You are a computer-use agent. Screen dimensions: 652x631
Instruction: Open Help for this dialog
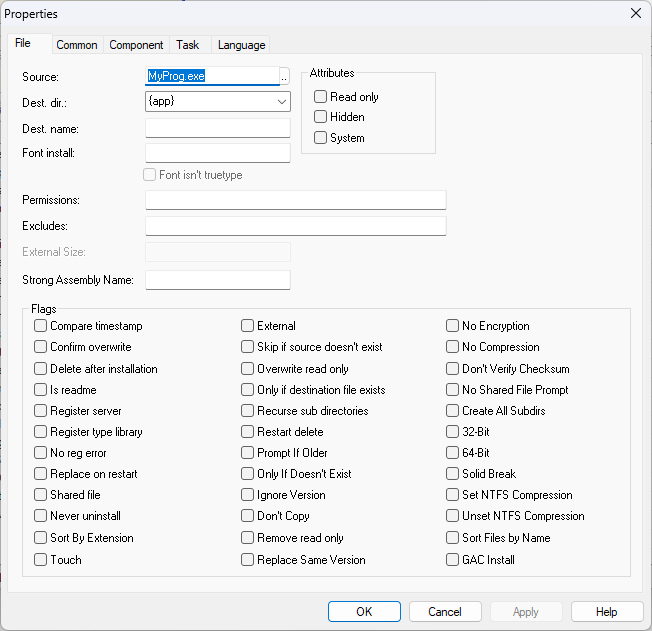(607, 611)
